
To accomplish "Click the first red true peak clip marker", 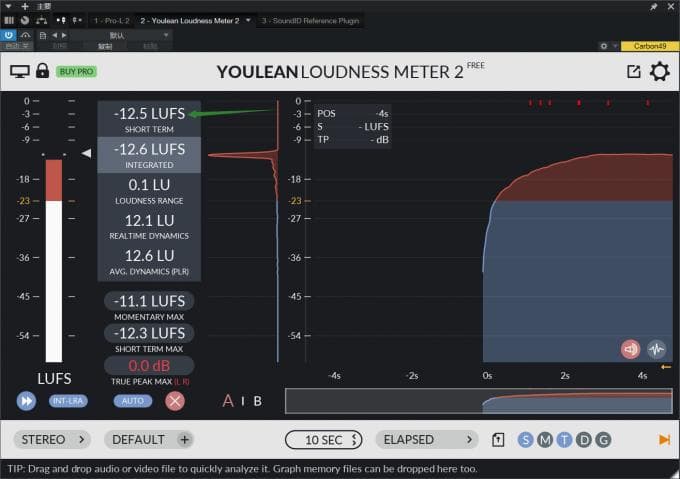I will pos(530,103).
